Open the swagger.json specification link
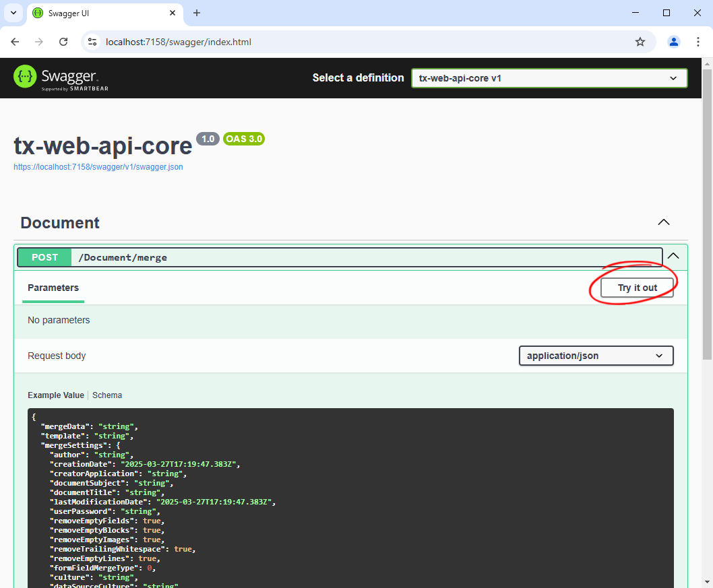This screenshot has height=588, width=713. coord(98,166)
